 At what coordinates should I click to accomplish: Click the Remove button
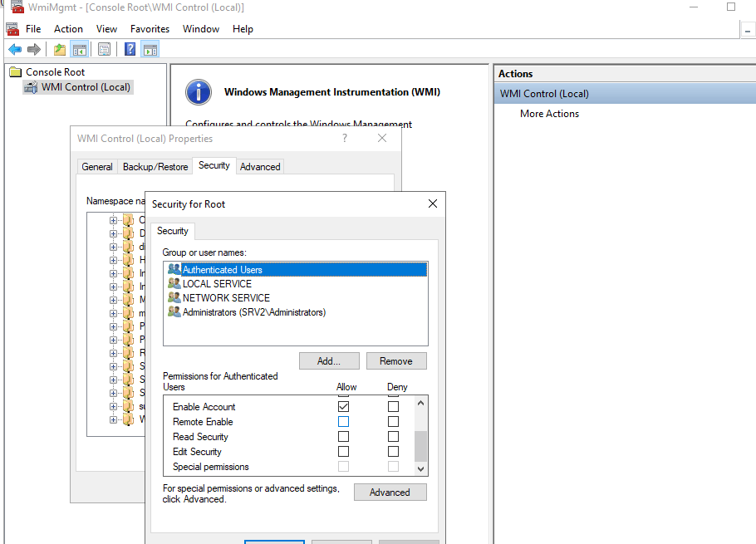[x=395, y=361]
